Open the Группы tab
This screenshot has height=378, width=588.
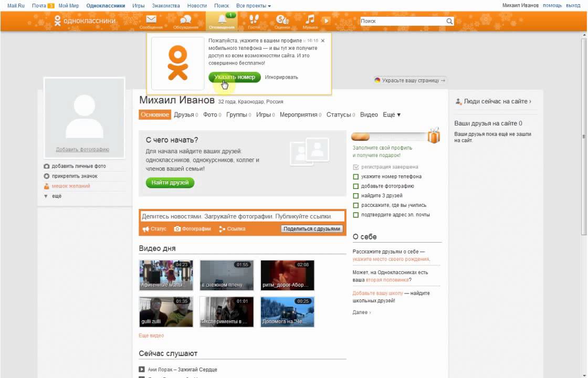[x=236, y=114]
